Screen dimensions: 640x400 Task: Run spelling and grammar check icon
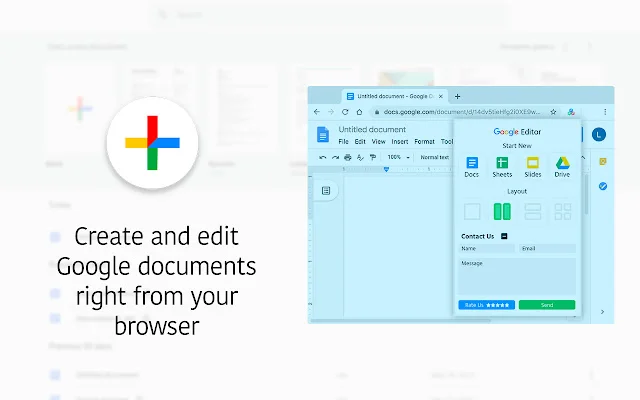click(x=360, y=157)
